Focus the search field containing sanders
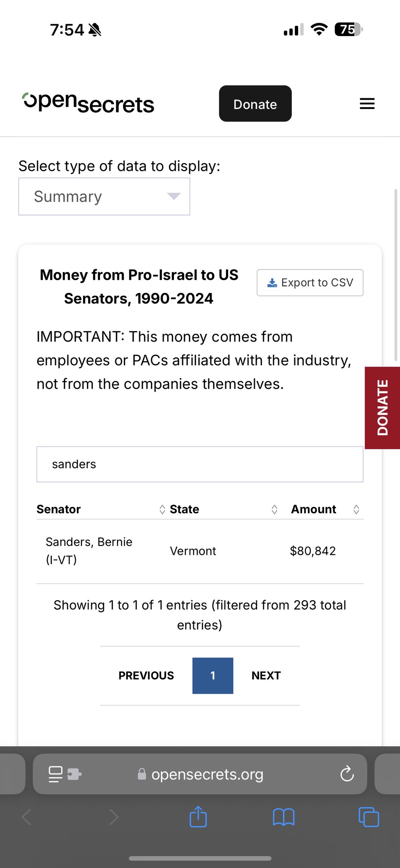The image size is (400, 868). (200, 464)
